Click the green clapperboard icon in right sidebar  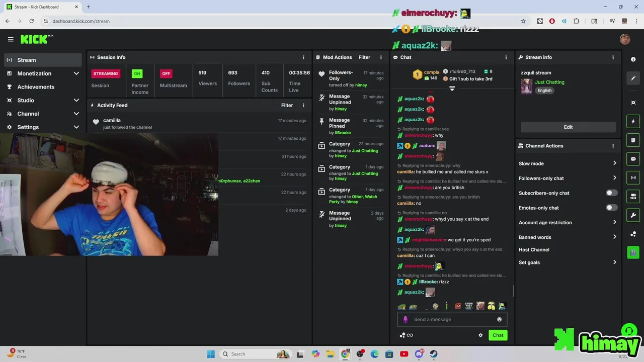[x=633, y=252]
